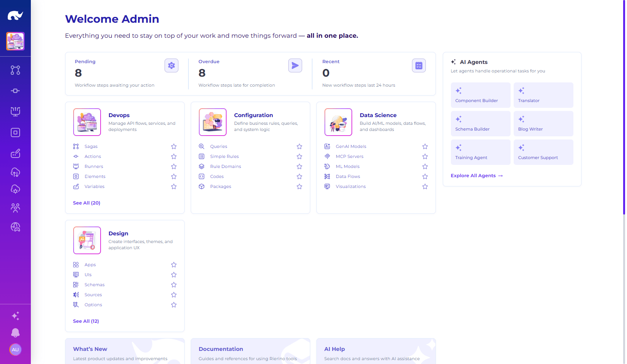The height and width of the screenshot is (364, 627).
Task: Click the Design card illustration
Action: tap(87, 240)
